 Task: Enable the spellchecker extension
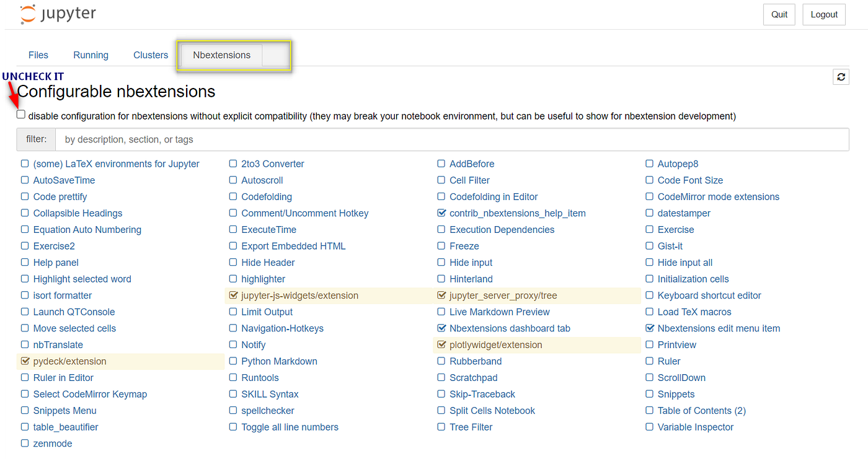point(232,410)
